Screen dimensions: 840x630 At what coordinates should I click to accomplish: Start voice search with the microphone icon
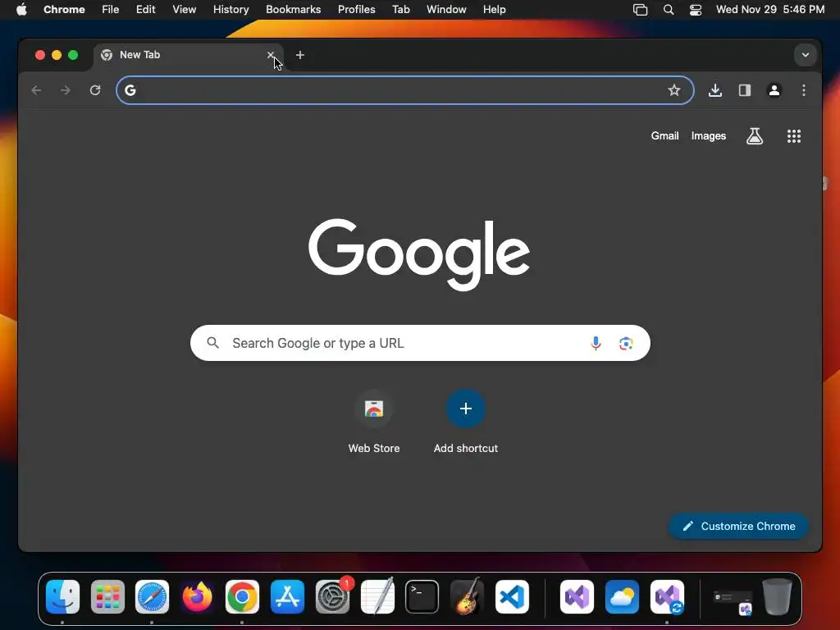click(x=596, y=343)
